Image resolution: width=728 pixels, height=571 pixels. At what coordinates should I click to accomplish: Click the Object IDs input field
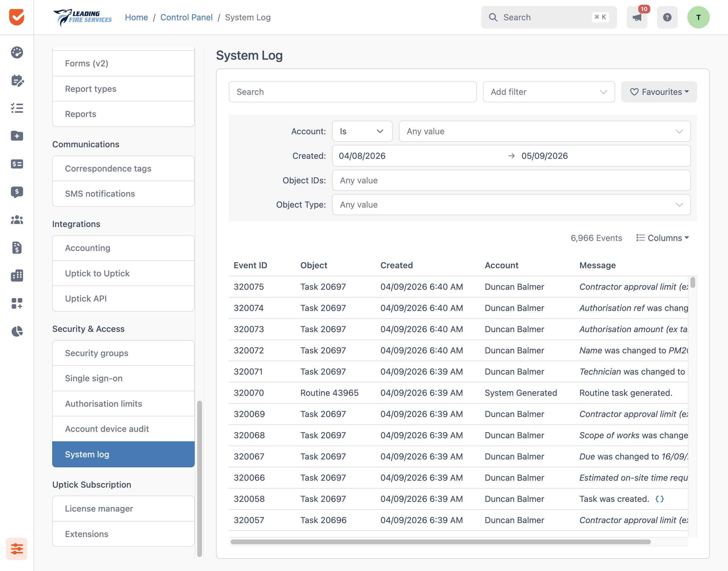[511, 181]
